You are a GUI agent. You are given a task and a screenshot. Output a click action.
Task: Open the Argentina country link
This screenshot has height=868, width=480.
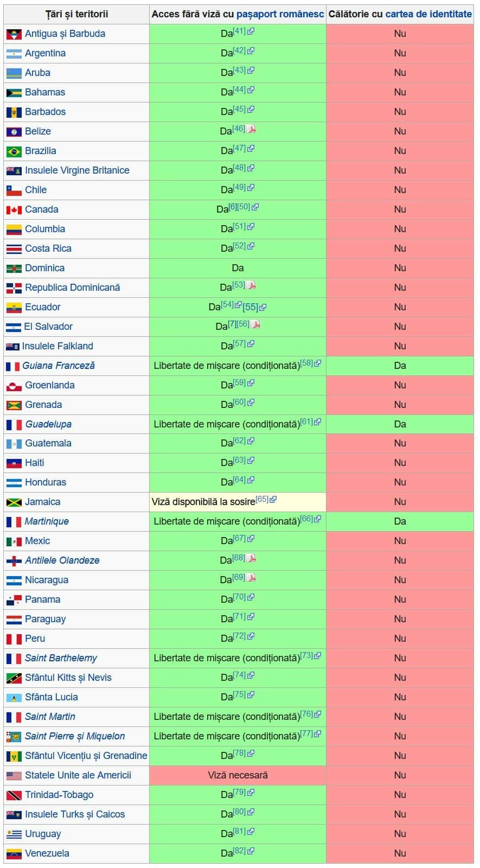[x=45, y=53]
